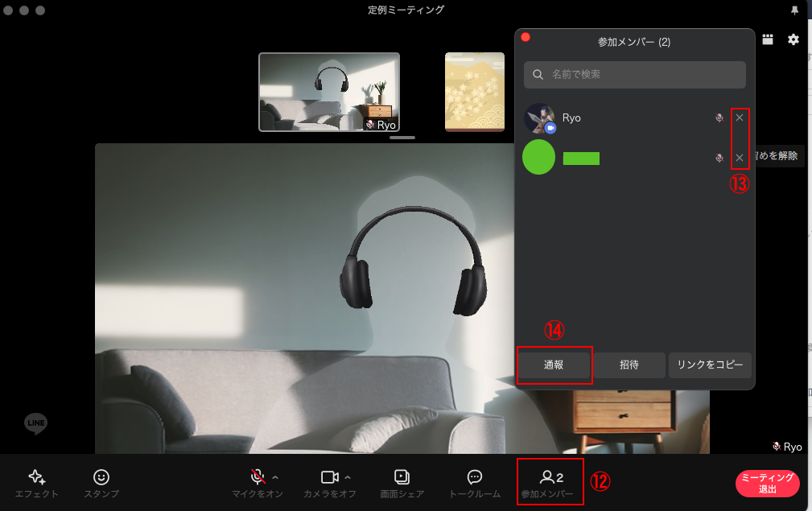Open the スタンプ (stamp) picker
This screenshot has width=812, height=511.
point(100,481)
